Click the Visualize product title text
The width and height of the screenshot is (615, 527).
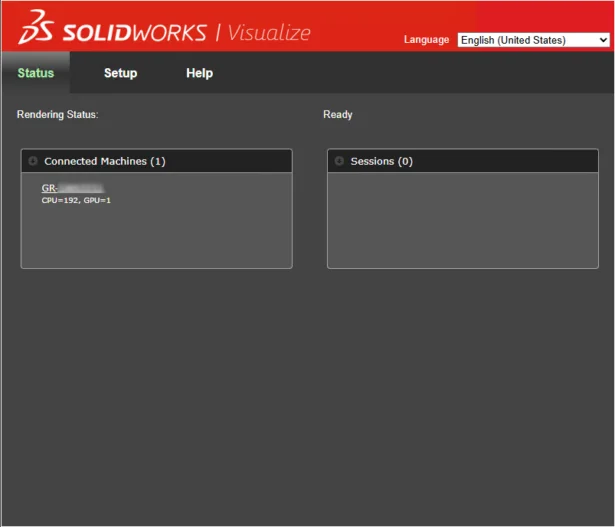[x=269, y=32]
